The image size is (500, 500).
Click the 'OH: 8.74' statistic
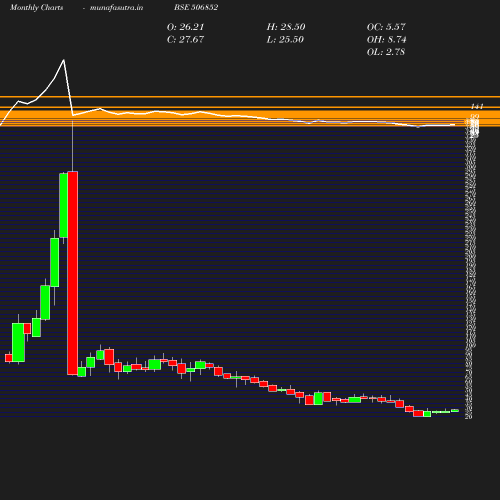click(386, 39)
